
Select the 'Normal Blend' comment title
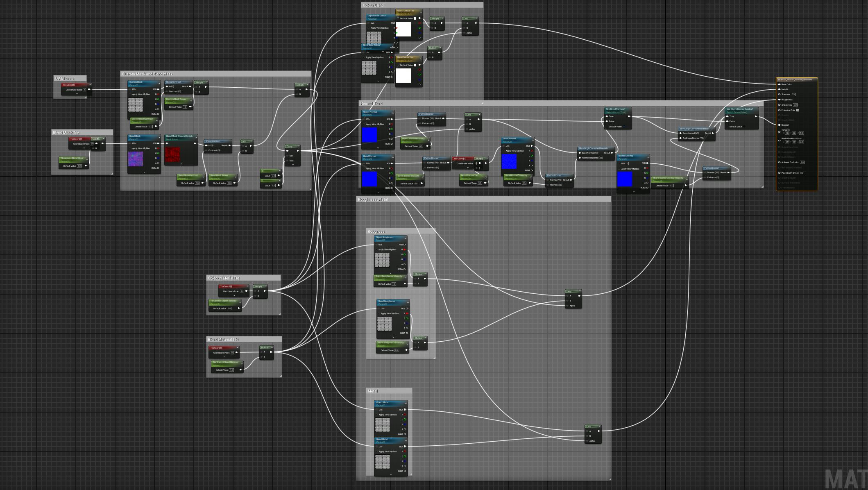(372, 104)
